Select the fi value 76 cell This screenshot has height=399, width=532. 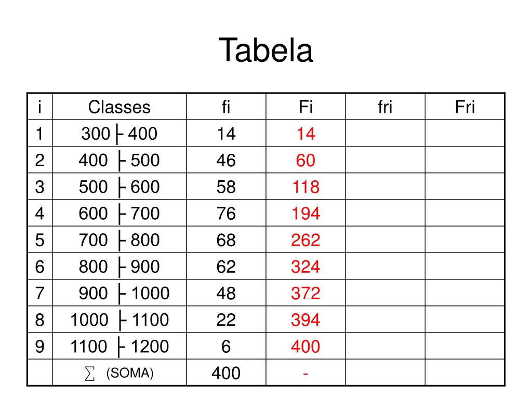point(226,213)
